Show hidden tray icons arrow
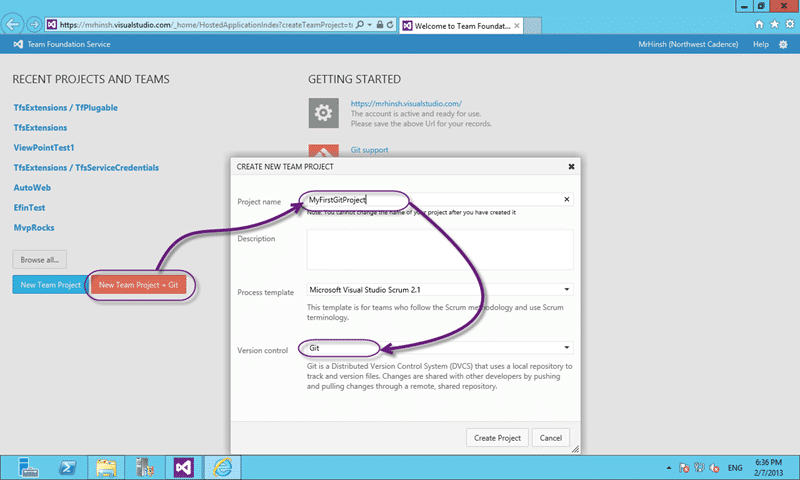Image resolution: width=800 pixels, height=480 pixels. click(x=668, y=468)
